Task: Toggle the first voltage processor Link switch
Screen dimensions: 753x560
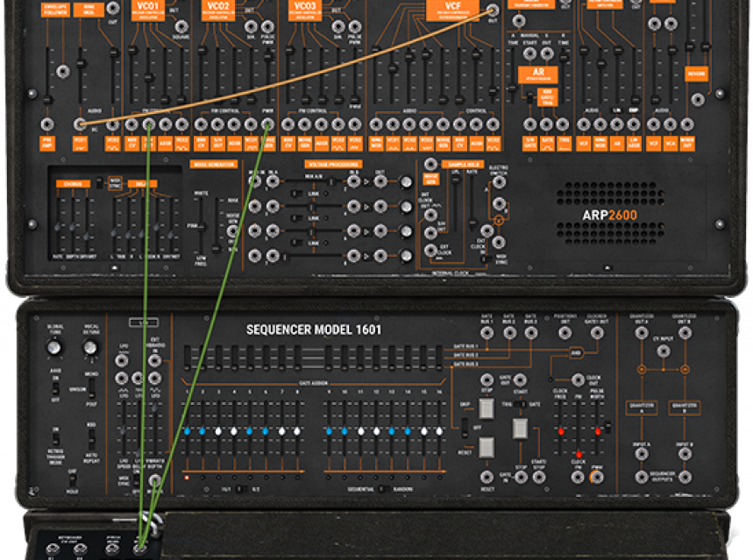Action: point(297,194)
